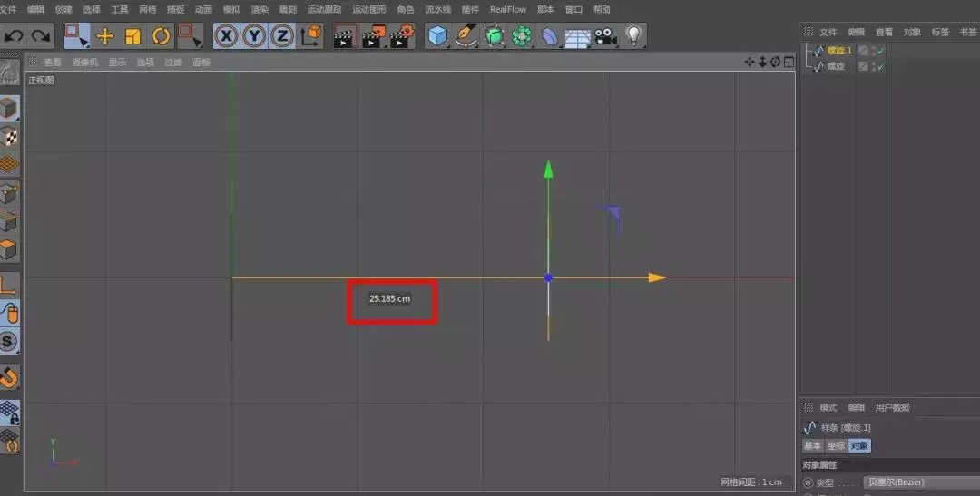Image resolution: width=980 pixels, height=496 pixels.
Task: Select the Move tool
Action: 105,36
